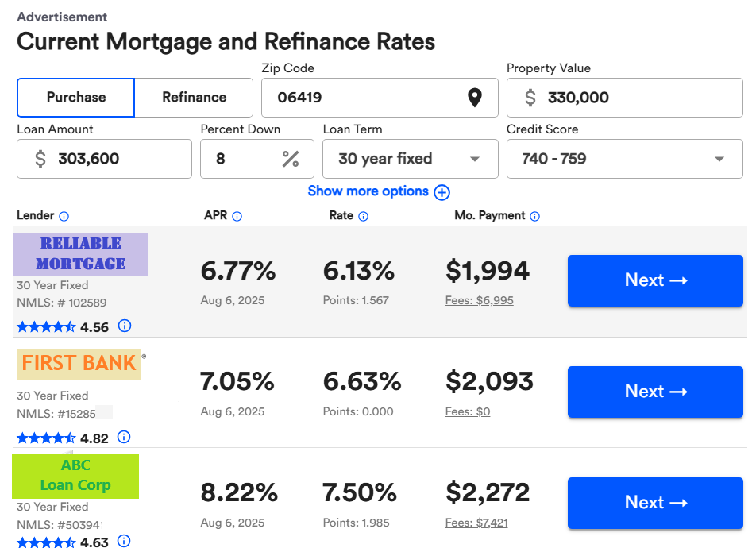The image size is (756, 552).
Task: Click the info icon next to Lender
Action: pyautogui.click(x=64, y=216)
